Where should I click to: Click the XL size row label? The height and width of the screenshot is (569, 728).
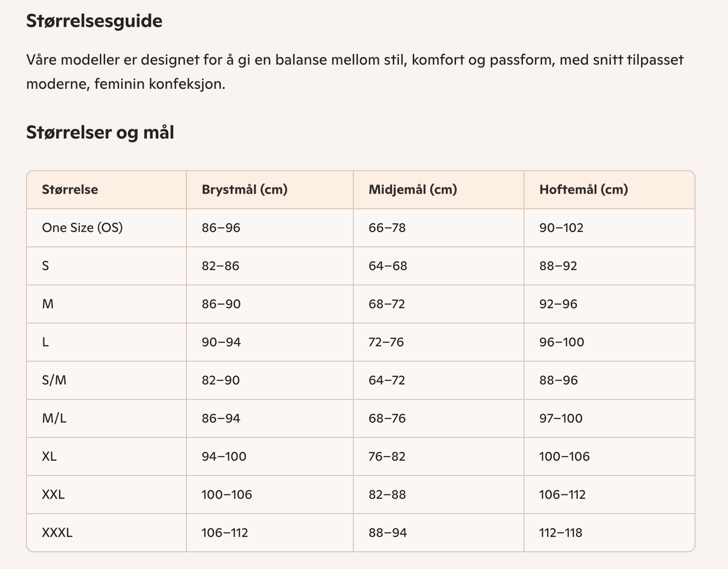49,457
